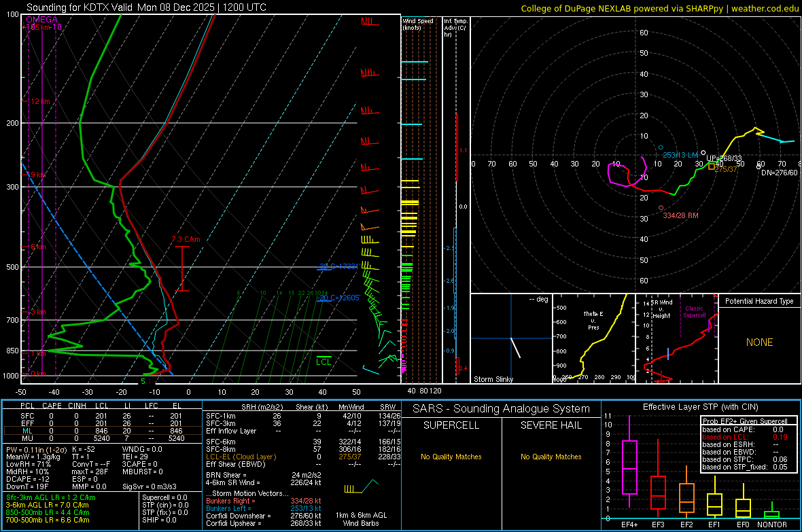Screen dimensions: 802x532
Task: Click 'No Quality Matches' under SEVERE HAIL
Action: pos(551,457)
